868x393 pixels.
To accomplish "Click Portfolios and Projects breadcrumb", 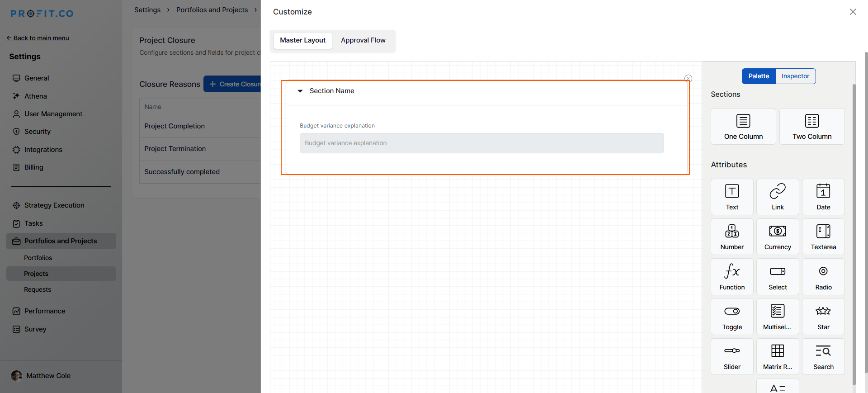I will point(212,10).
